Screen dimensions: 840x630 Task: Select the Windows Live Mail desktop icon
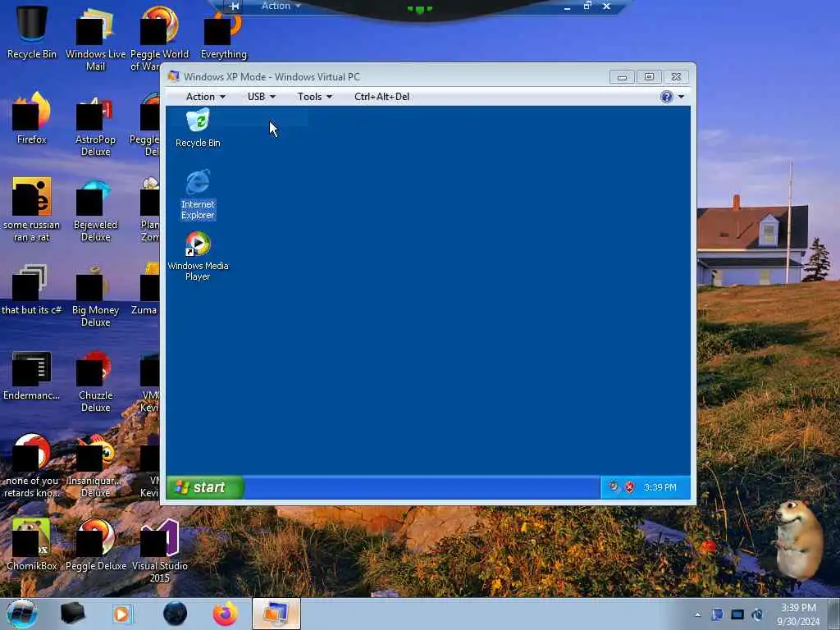(95, 39)
